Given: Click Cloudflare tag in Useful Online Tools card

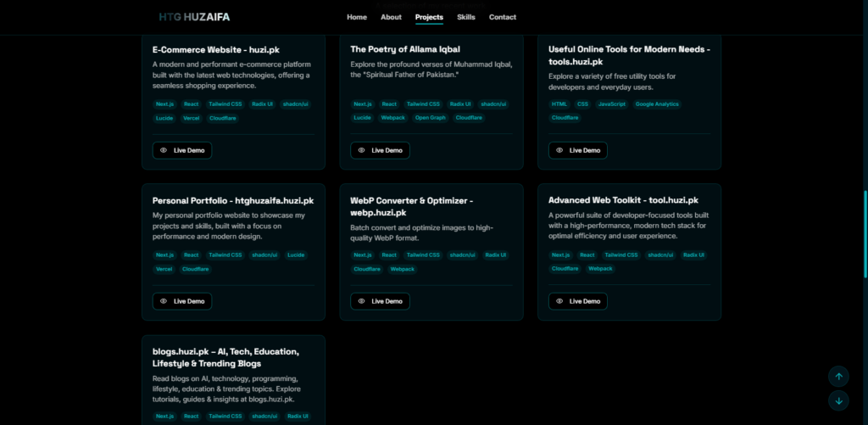Looking at the screenshot, I should pyautogui.click(x=565, y=118).
